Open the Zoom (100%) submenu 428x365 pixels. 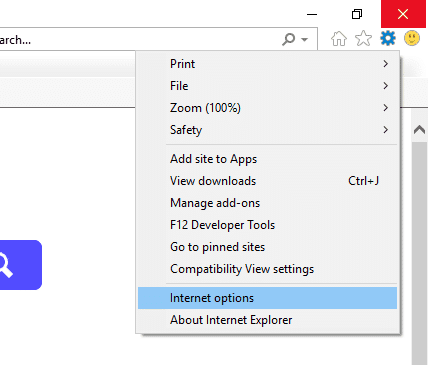(x=267, y=108)
